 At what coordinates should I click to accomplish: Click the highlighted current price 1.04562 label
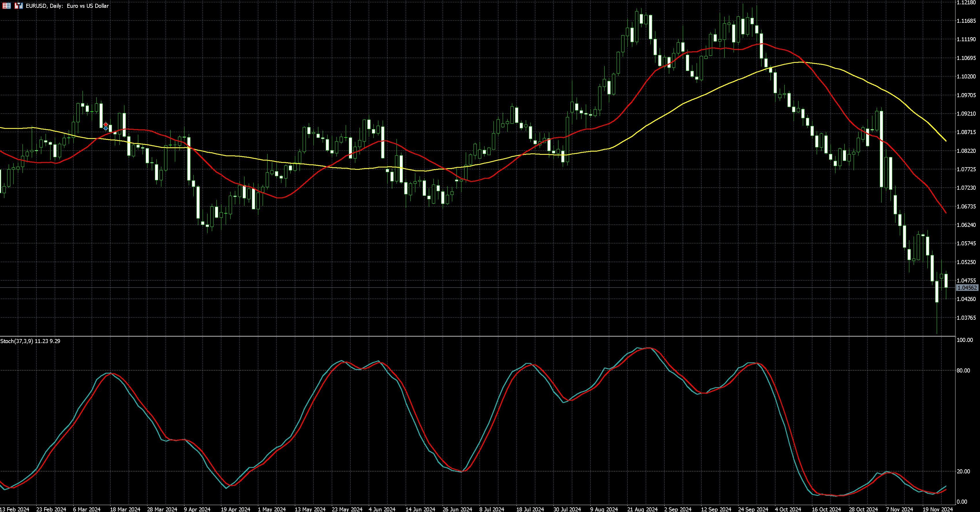(967, 288)
